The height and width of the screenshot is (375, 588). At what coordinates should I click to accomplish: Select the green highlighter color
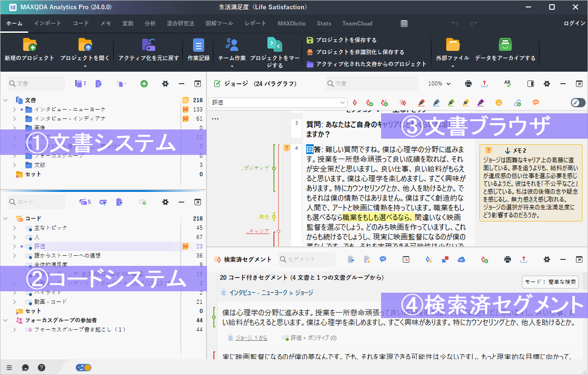tap(451, 103)
